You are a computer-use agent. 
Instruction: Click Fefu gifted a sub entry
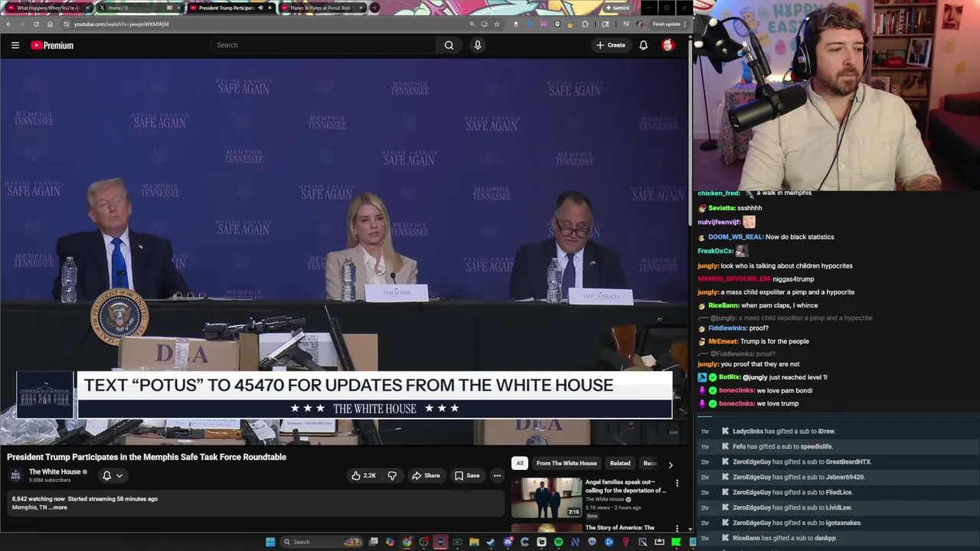(x=782, y=447)
